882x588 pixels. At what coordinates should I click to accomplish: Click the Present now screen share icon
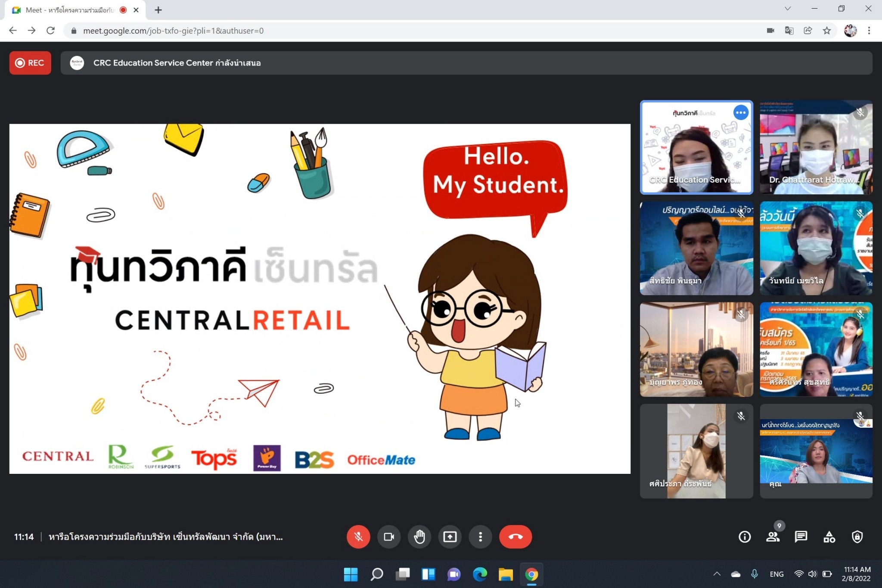click(450, 537)
